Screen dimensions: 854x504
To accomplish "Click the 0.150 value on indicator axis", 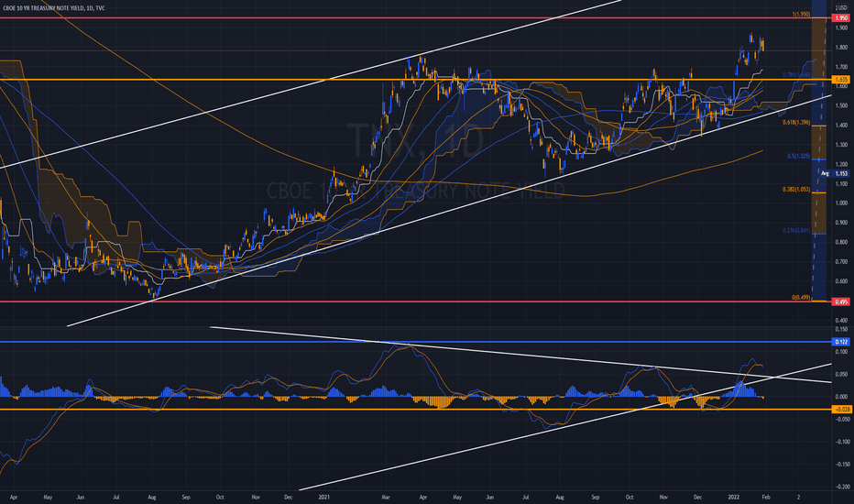I will (841, 329).
